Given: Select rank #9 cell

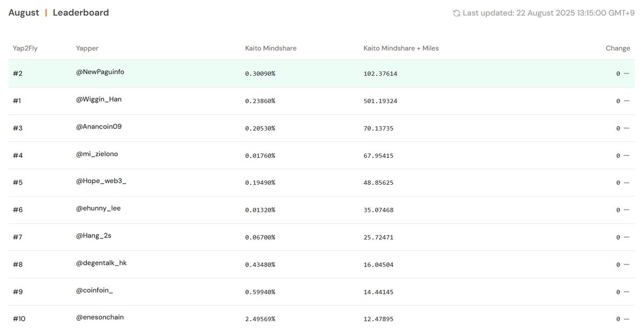Looking at the screenshot, I should tap(18, 292).
